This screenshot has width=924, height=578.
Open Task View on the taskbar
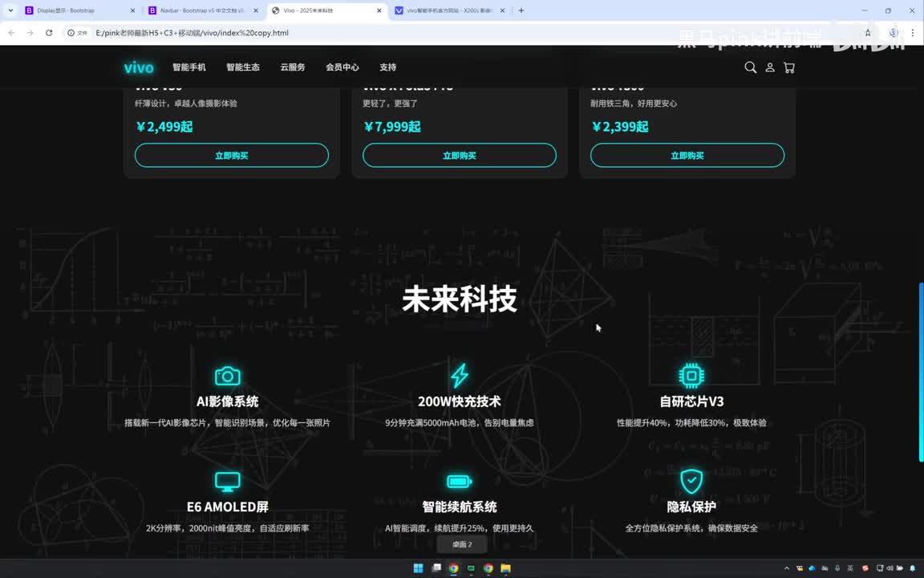[436, 568]
